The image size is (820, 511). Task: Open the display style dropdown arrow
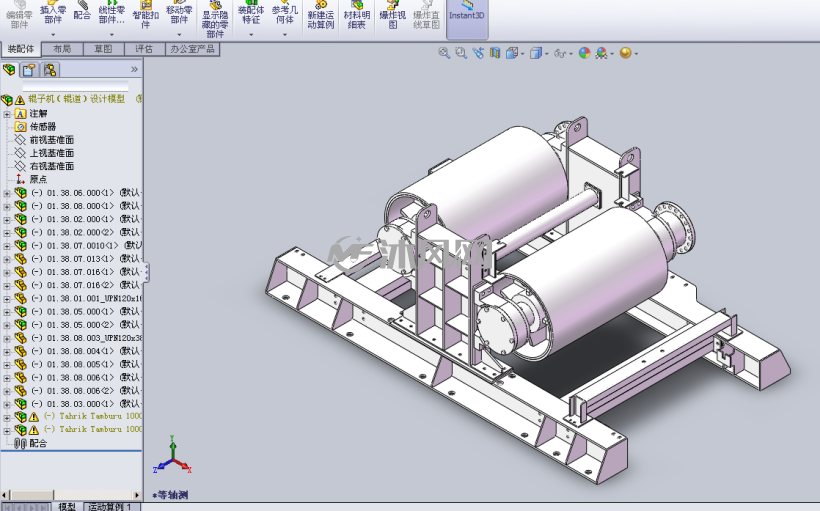click(547, 53)
